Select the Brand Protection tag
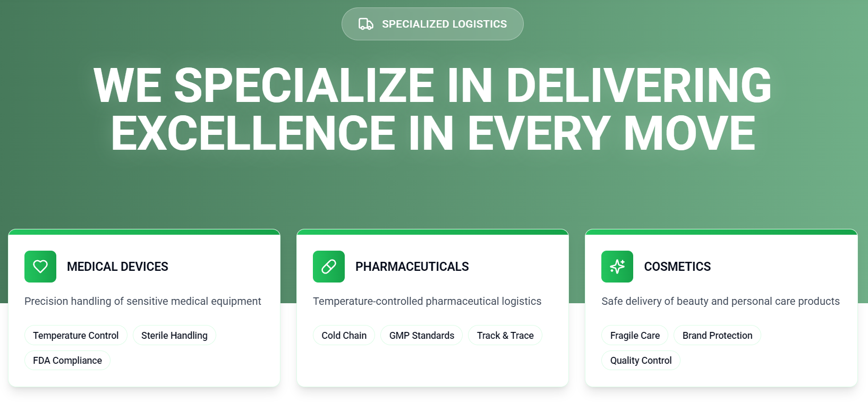 717,336
